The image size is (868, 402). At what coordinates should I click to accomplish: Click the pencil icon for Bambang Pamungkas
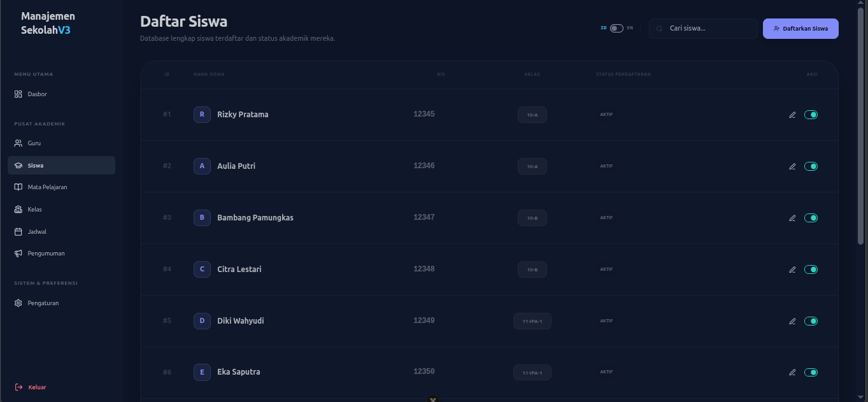(x=792, y=218)
